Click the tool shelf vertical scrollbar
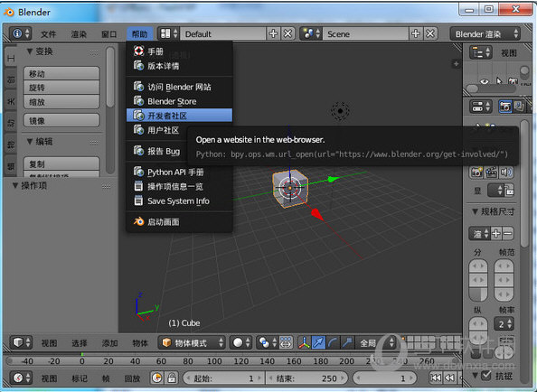Screen dimensions: 537x392 110,77
